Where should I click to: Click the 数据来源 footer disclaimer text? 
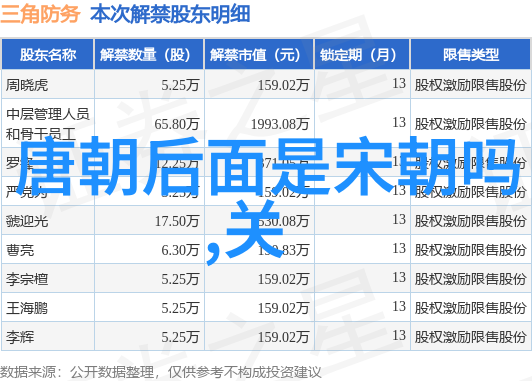pos(161,372)
